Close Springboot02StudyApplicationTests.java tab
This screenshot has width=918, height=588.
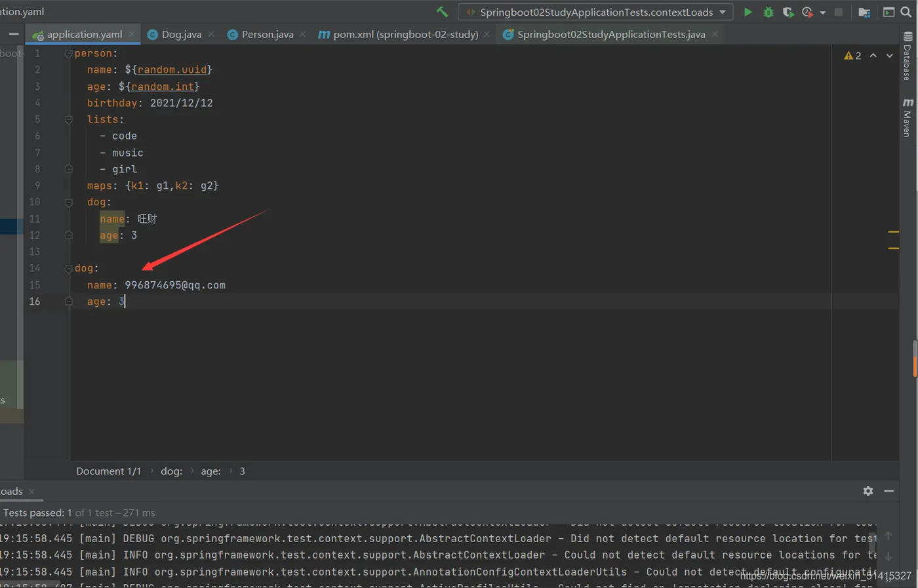tap(715, 34)
